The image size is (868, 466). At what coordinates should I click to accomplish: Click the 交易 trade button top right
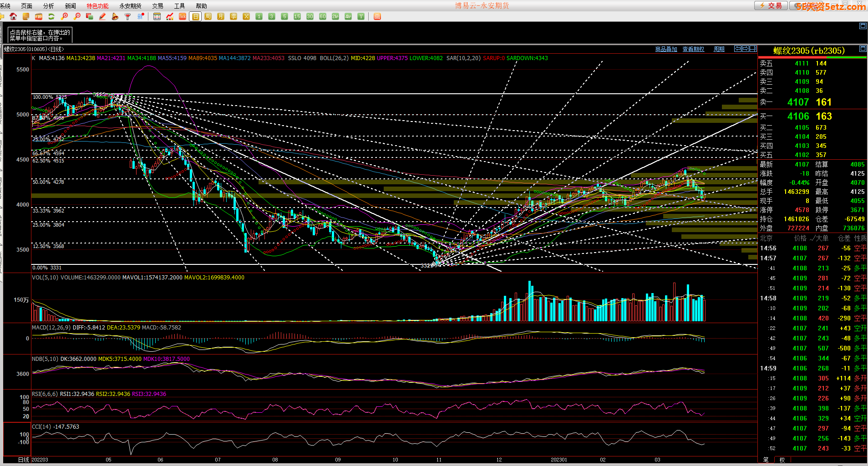pyautogui.click(x=771, y=5)
